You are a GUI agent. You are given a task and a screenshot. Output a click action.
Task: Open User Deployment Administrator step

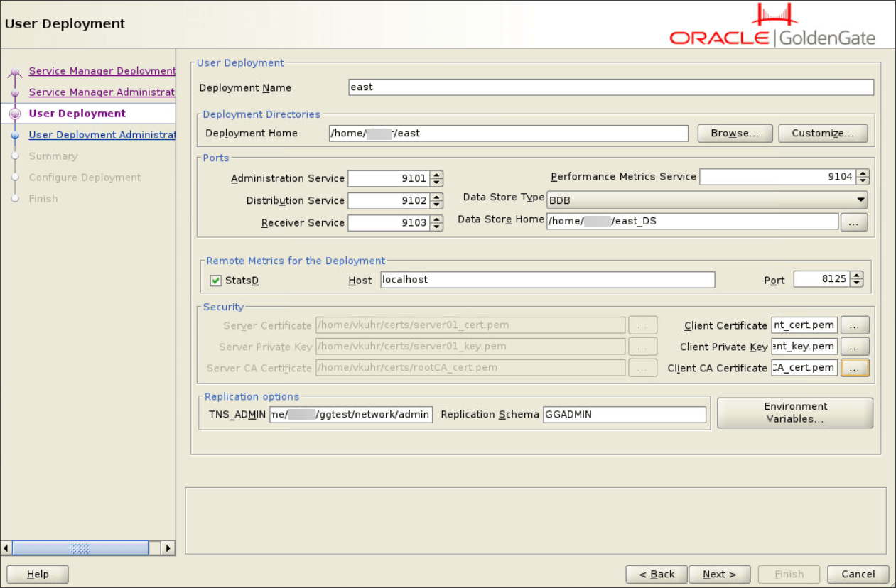[x=102, y=134]
